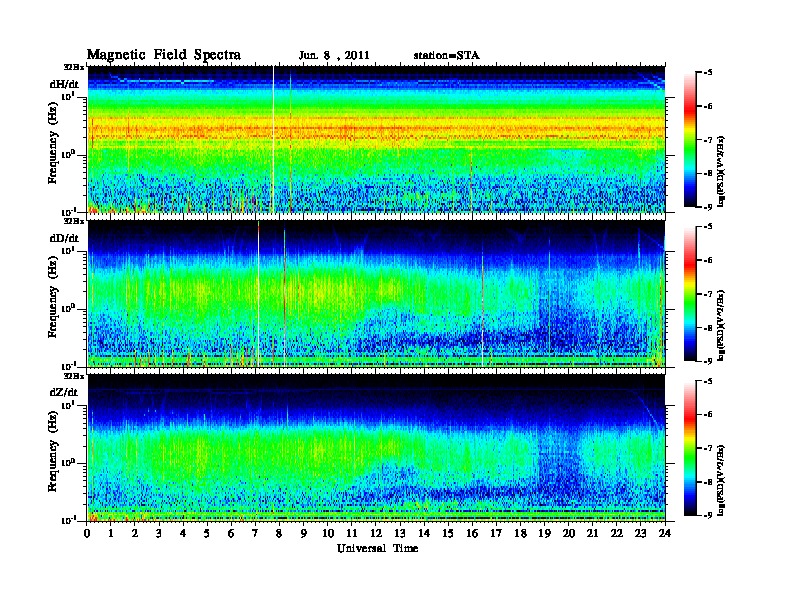Click the "32Hz" label of the dZ/dt panel
This screenshot has width=792, height=612.
[74, 376]
